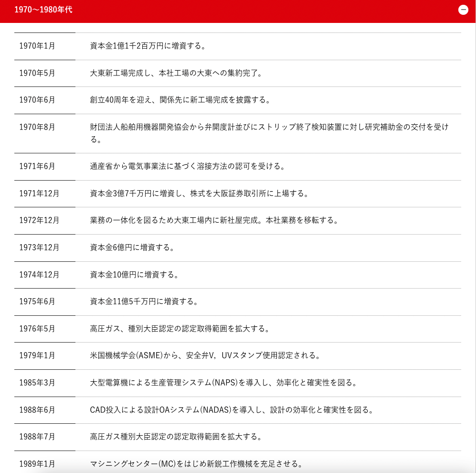476x473 pixels.
Task: Select the 1970年1月 date cell
Action: 37,46
